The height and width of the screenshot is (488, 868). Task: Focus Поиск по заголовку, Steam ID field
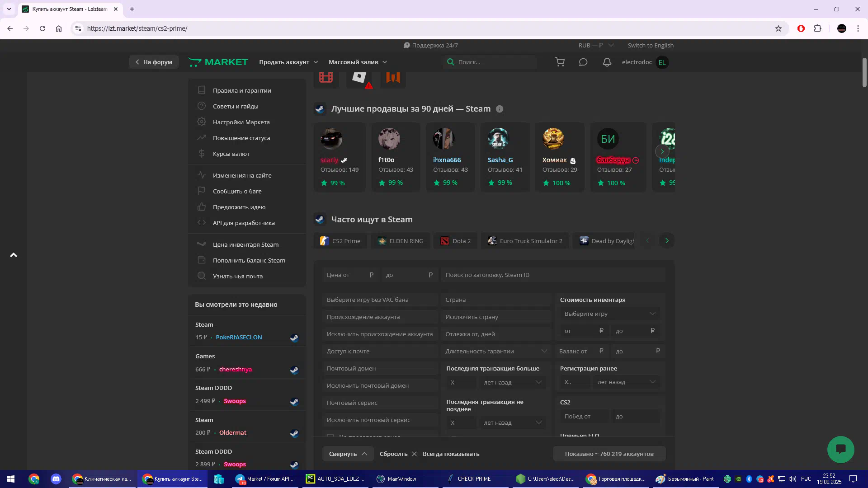[553, 275]
